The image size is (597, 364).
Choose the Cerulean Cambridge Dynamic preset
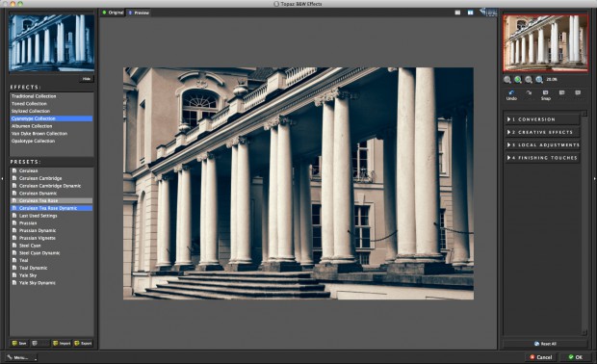[x=51, y=186]
